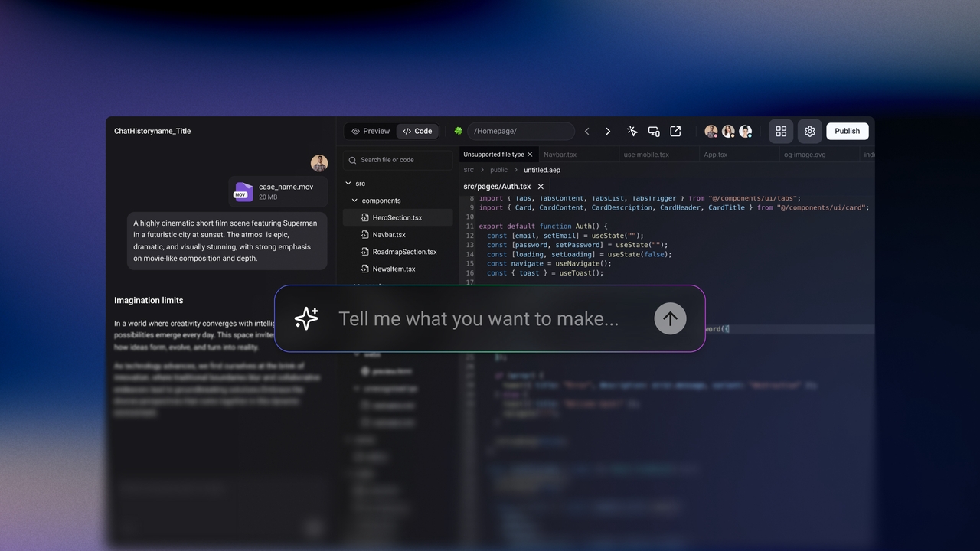This screenshot has height=551, width=980.
Task: Close the Unsupported file type tab
Action: click(x=530, y=155)
